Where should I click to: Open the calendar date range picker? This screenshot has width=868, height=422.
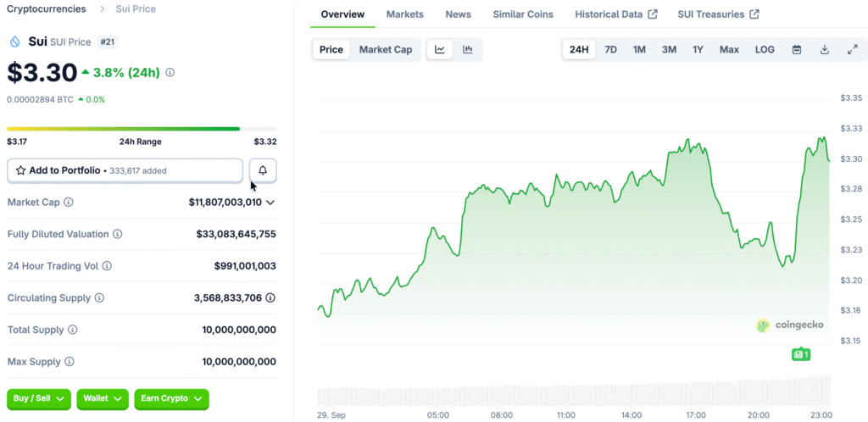[797, 49]
